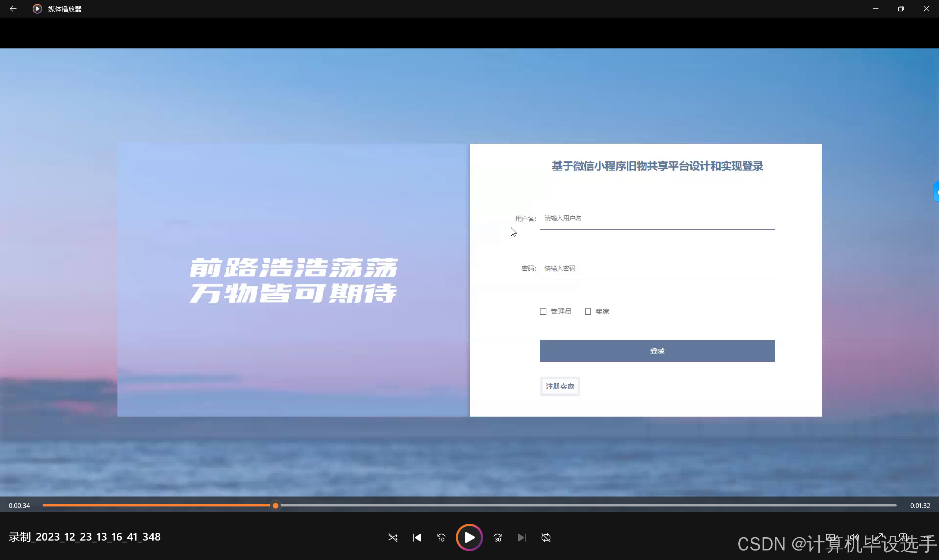Go to previous track

pyautogui.click(x=417, y=537)
